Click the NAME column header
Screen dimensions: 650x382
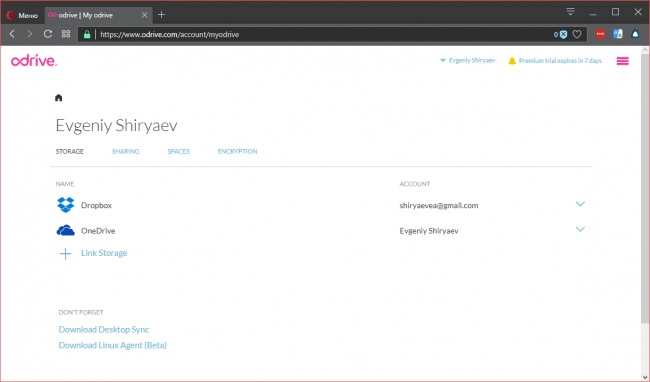coord(65,184)
